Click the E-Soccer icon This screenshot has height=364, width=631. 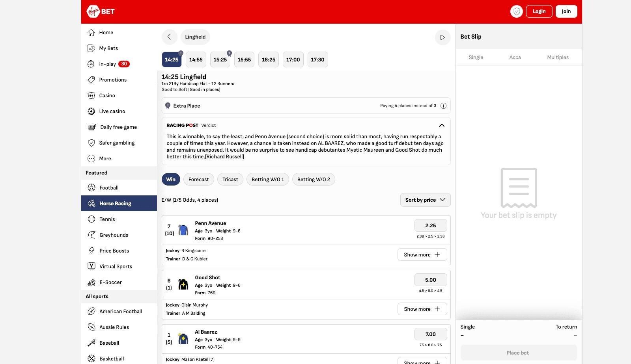pos(91,282)
